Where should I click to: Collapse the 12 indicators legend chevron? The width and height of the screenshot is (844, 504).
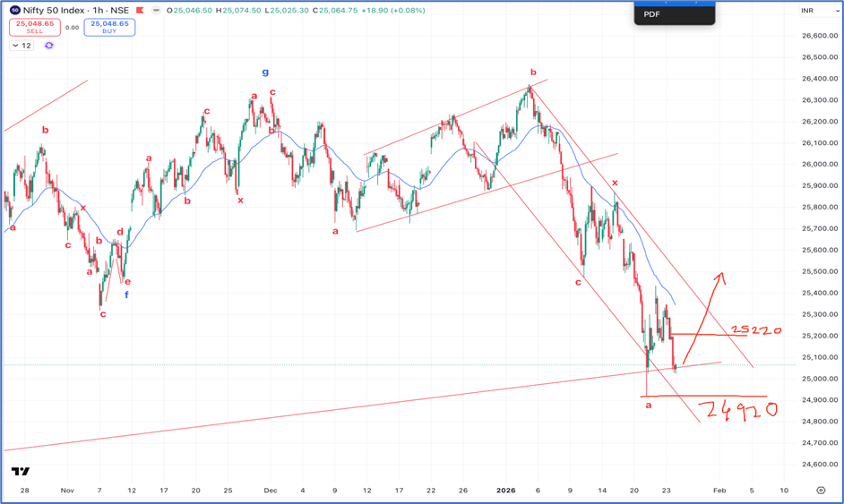click(x=15, y=46)
